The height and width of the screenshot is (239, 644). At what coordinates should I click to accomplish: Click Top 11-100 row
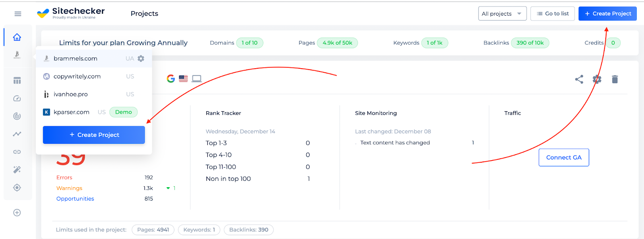click(258, 167)
